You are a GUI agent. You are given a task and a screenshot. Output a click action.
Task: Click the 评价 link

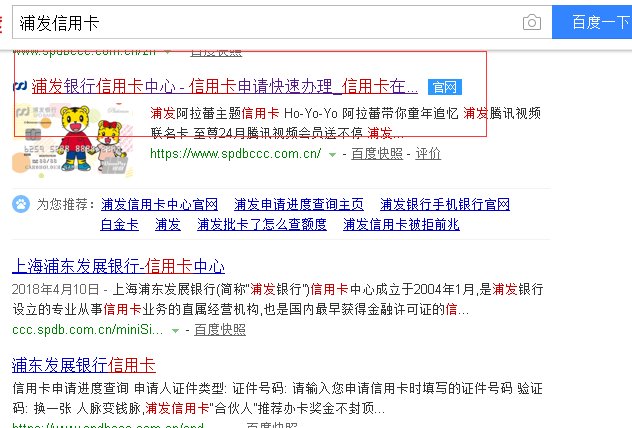(428, 154)
